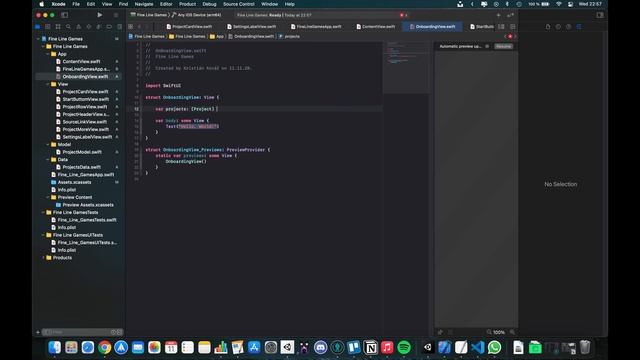Viewport: 640px width, 360px height.
Task: Click the code minimap
Action: [x=406, y=67]
